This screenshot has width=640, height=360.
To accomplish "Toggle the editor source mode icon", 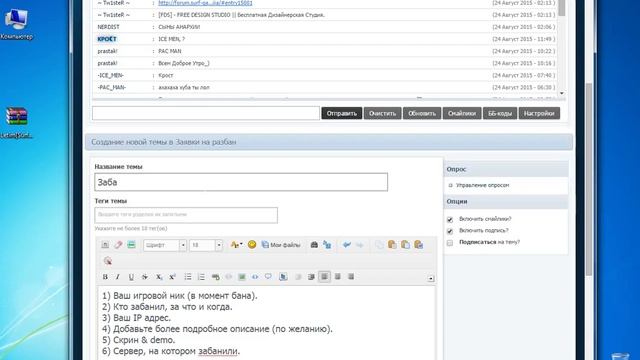I will pyautogui.click(x=105, y=245).
